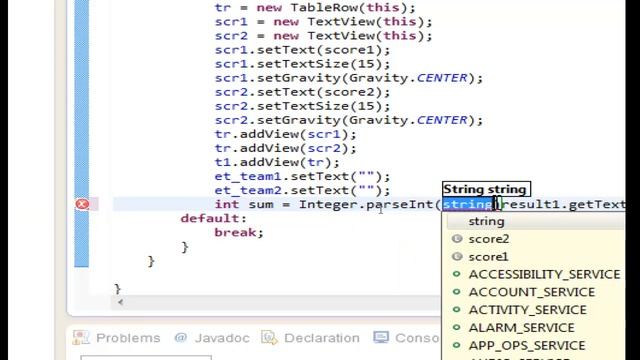Click 'scr2.setTextSize(15);' line
Image resolution: width=640 pixels, height=360 pixels.
click(302, 106)
